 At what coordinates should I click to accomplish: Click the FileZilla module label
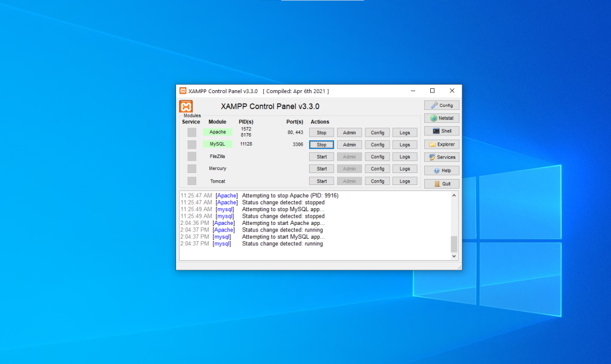click(x=217, y=156)
